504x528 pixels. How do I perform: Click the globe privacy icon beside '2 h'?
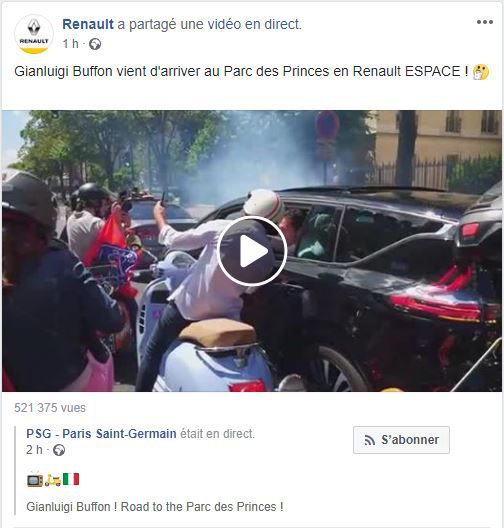point(59,450)
